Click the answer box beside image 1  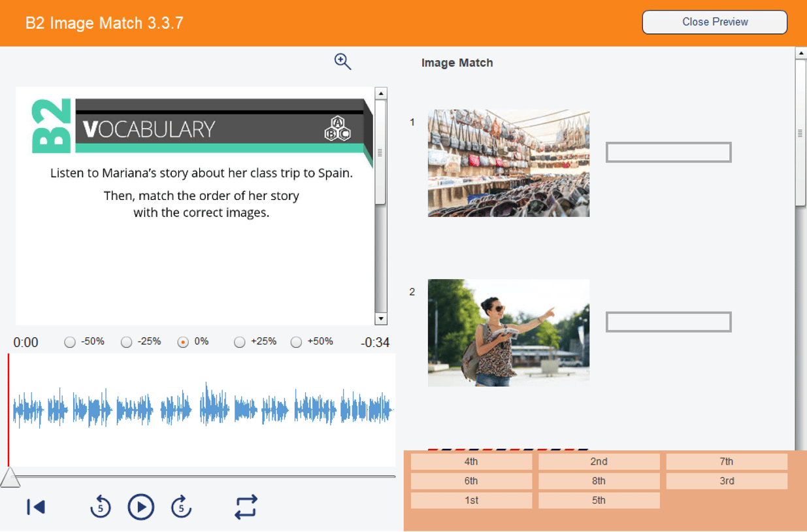tap(668, 152)
